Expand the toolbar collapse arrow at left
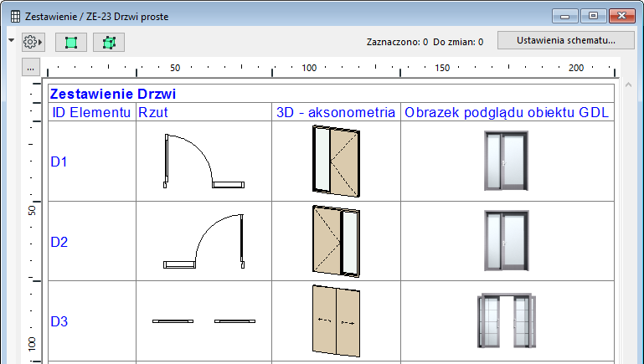This screenshot has width=644, height=364. coord(12,40)
